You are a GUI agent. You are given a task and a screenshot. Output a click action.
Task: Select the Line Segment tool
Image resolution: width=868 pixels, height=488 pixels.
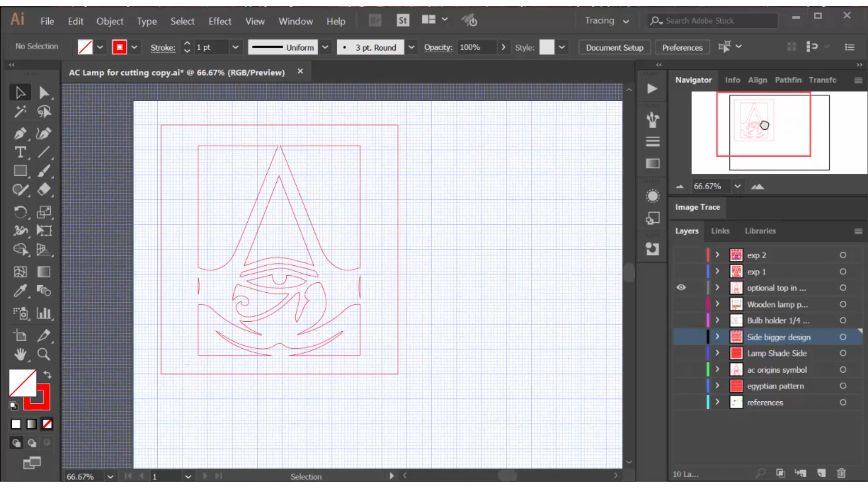(44, 152)
